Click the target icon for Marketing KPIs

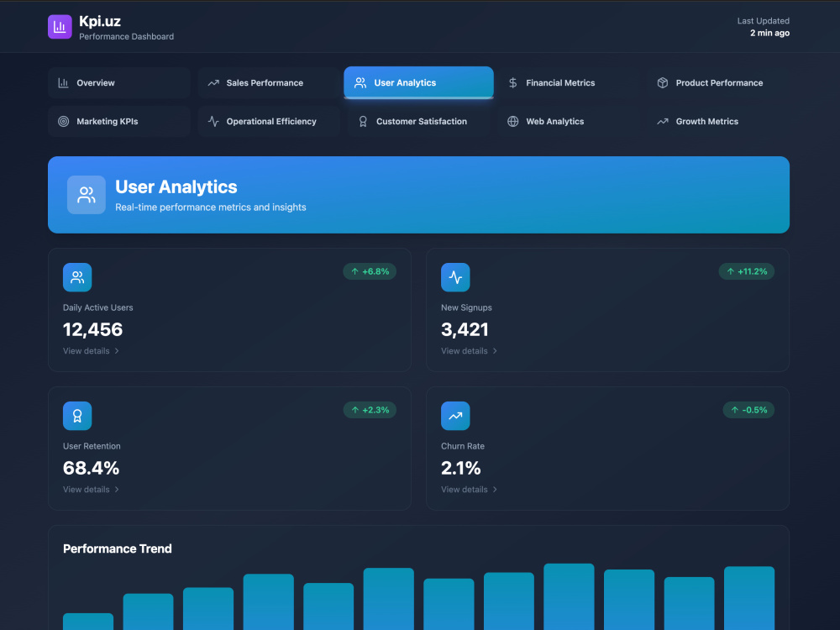(x=63, y=122)
